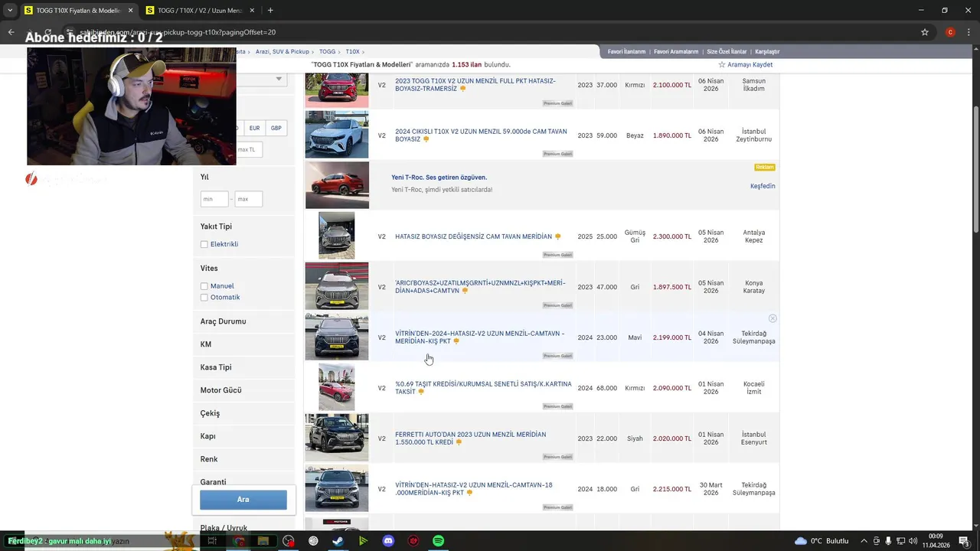Follow the Keşfedin link on T-Roc ad
Viewport: 980px width, 551px height.
pyautogui.click(x=763, y=187)
